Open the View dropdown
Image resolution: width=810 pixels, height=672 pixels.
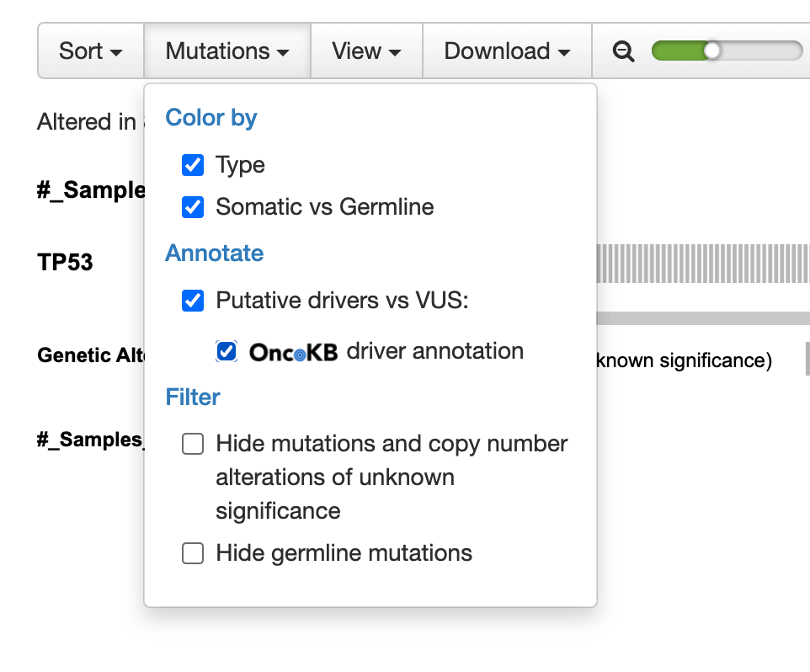[366, 51]
